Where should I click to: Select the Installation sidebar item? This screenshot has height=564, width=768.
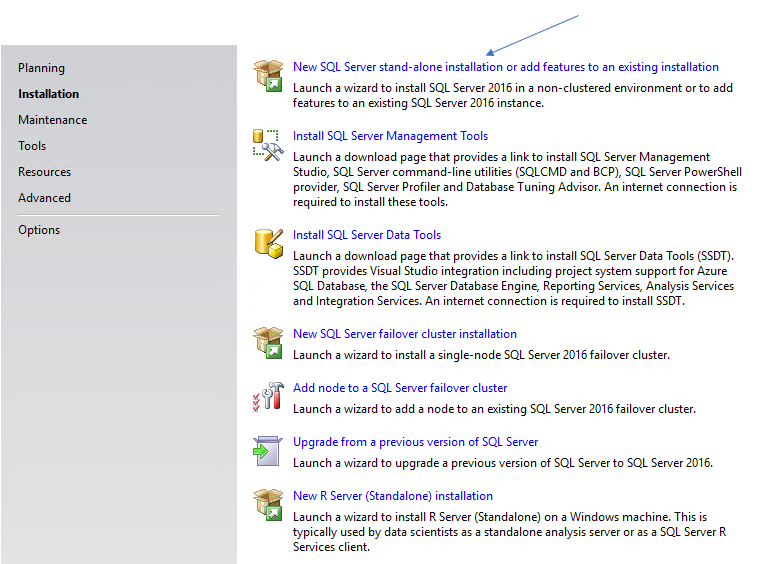pos(48,94)
